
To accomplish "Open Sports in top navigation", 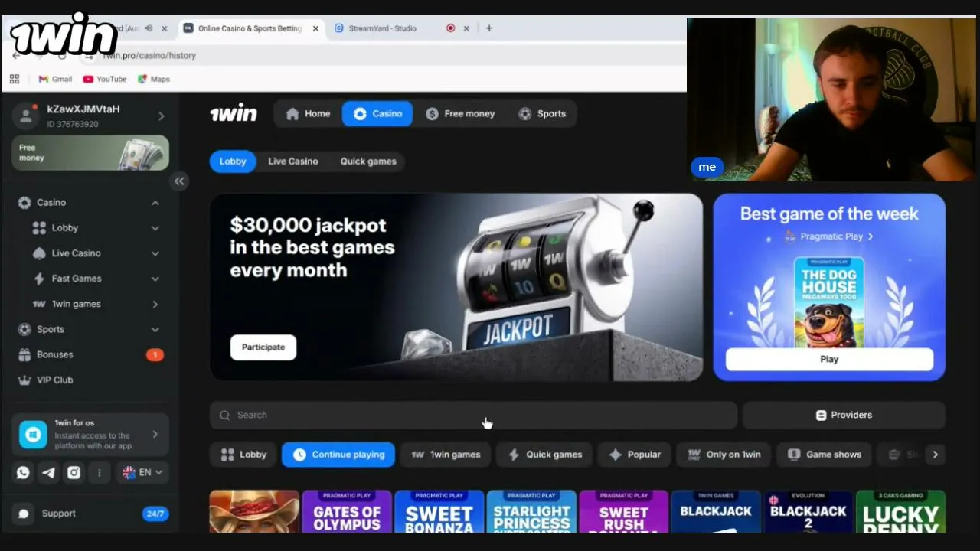I will tap(542, 114).
